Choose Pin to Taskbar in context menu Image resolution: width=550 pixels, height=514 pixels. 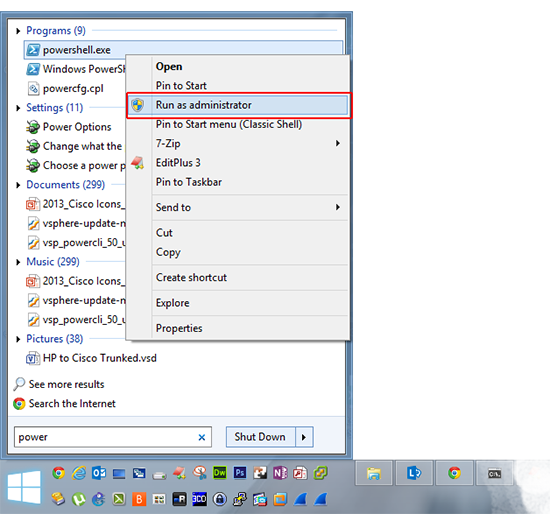point(189,182)
